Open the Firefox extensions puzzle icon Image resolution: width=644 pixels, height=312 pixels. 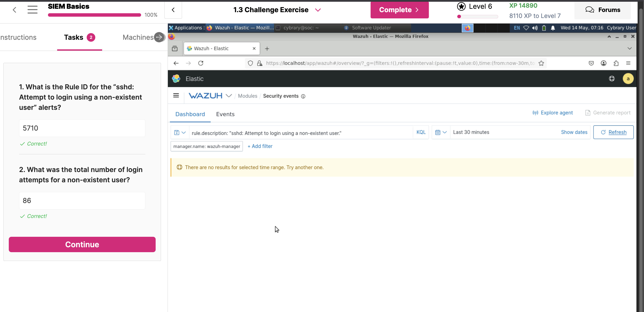[x=616, y=63]
